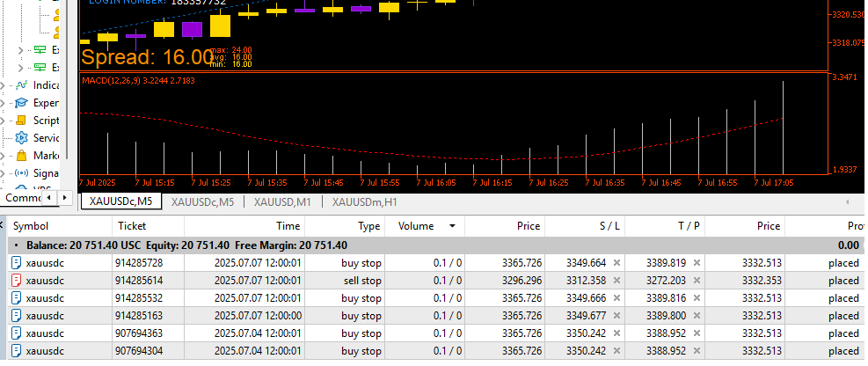The width and height of the screenshot is (868, 366).
Task: Sort orders by the S / L column header
Action: [585, 226]
